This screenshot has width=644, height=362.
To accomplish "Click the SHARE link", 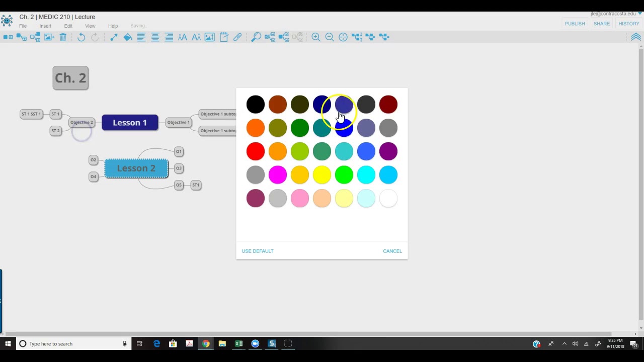I will click(602, 24).
